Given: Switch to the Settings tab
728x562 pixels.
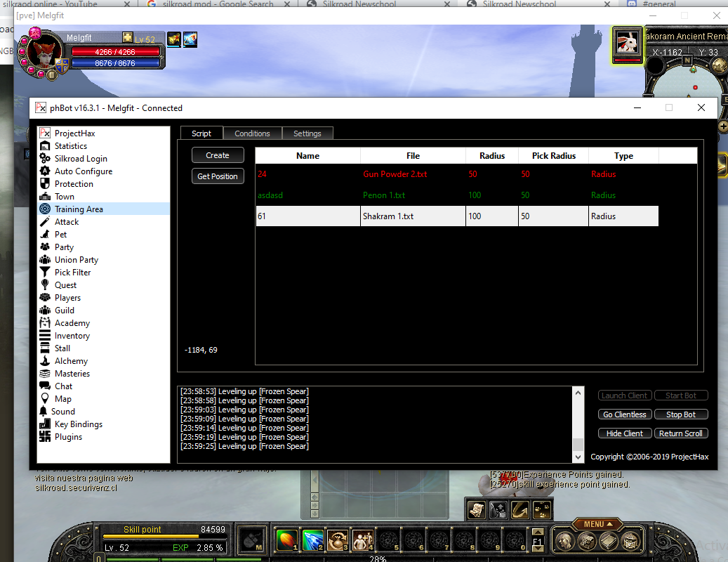Looking at the screenshot, I should (307, 133).
